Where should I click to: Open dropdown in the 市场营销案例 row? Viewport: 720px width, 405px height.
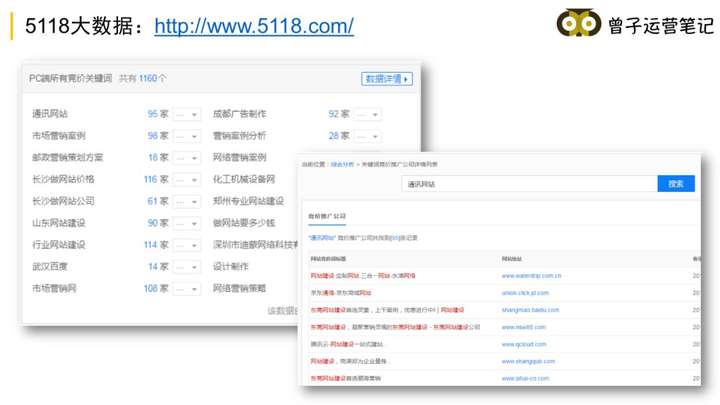(x=186, y=136)
